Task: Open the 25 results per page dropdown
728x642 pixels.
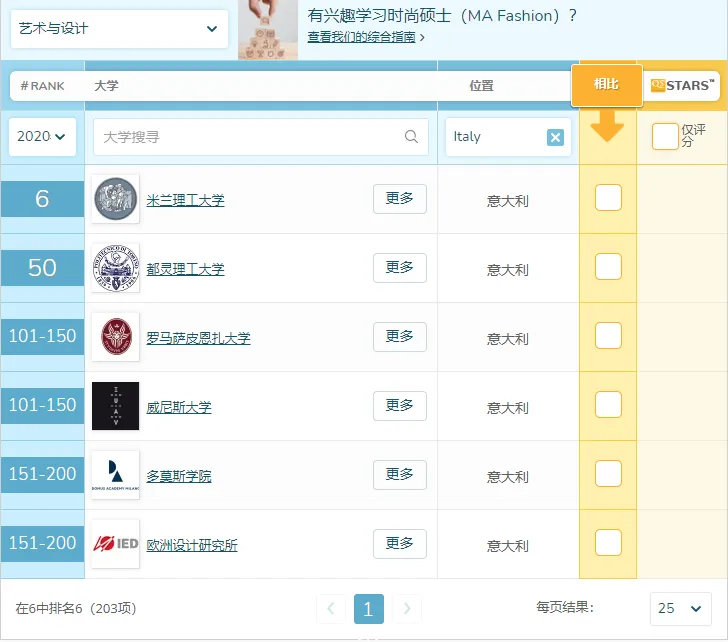Action: coord(680,609)
